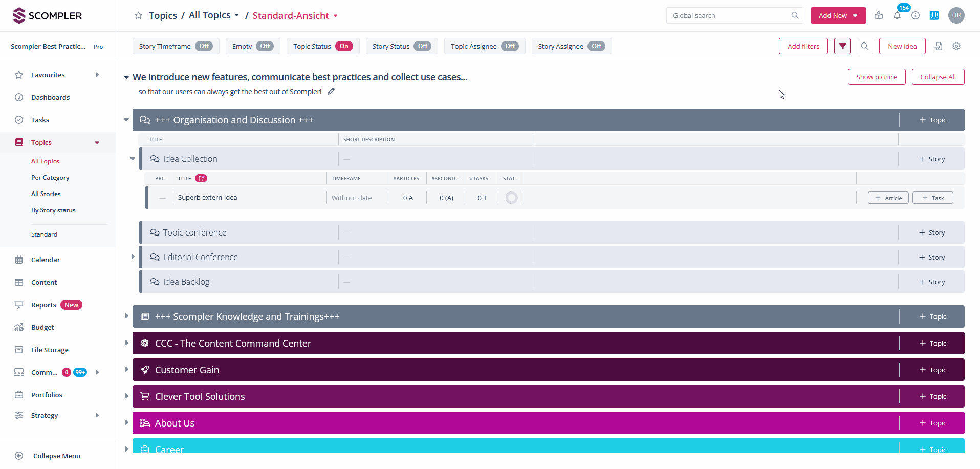Image resolution: width=980 pixels, height=469 pixels.
Task: Open the settings gear icon
Action: [956, 46]
